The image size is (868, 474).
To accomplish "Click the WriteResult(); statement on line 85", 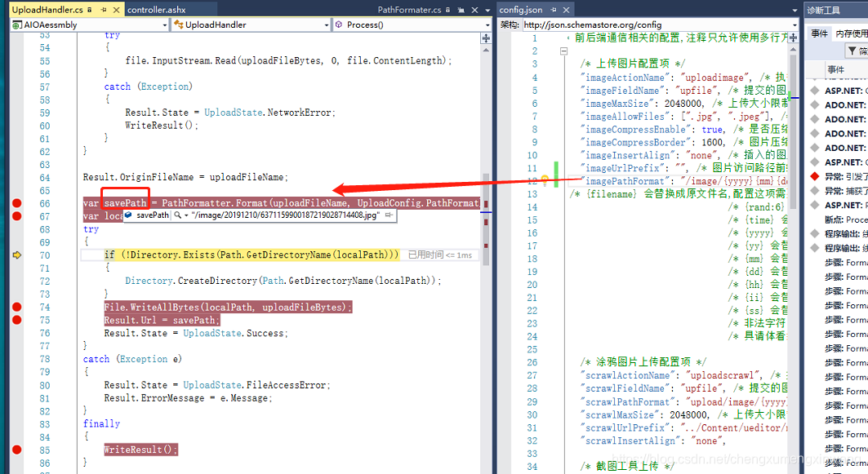I will (x=140, y=450).
